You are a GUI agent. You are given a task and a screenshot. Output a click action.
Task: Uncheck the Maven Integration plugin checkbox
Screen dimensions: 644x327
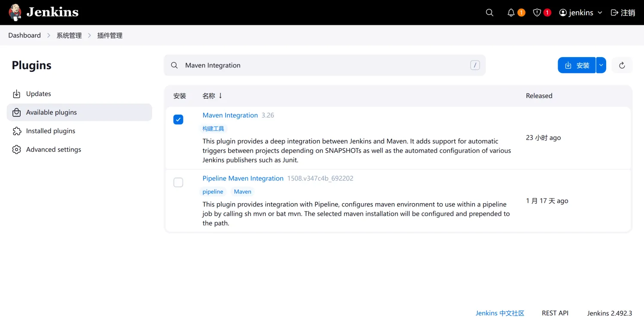(178, 119)
